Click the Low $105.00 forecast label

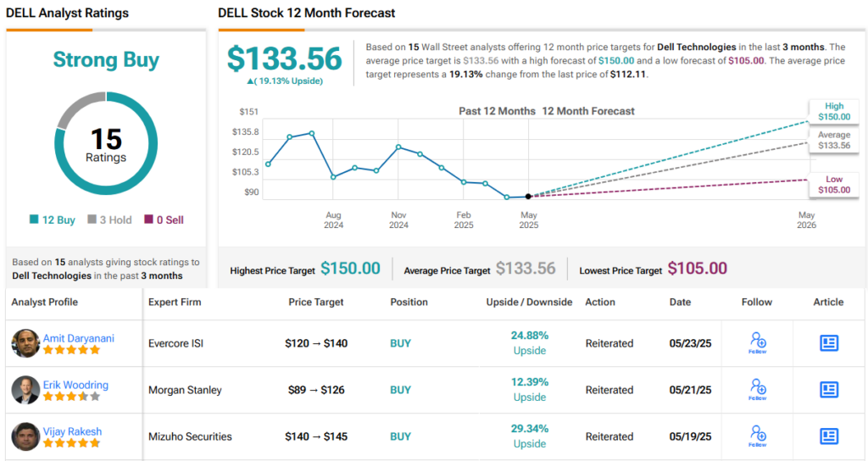click(834, 184)
